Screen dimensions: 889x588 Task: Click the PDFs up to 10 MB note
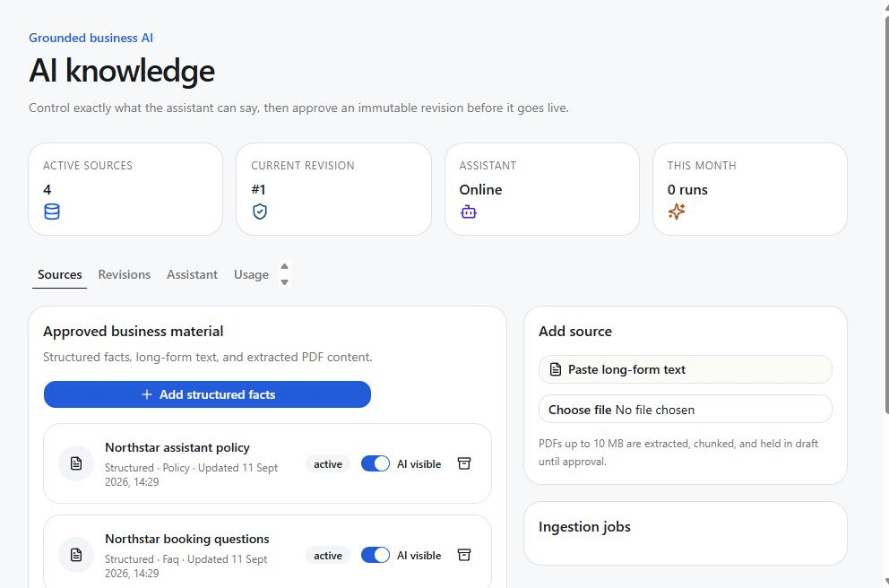pyautogui.click(x=678, y=453)
